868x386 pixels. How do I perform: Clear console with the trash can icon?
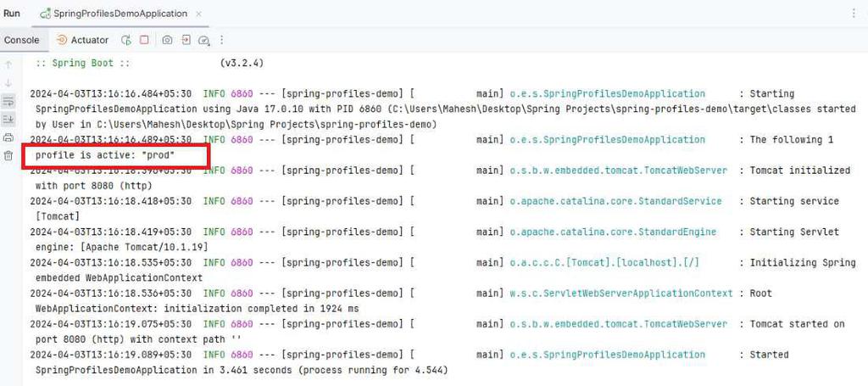pyautogui.click(x=8, y=155)
